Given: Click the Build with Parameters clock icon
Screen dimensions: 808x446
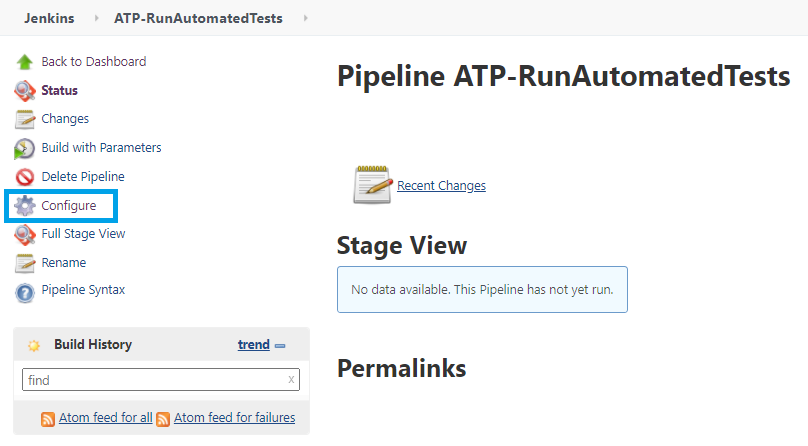Looking at the screenshot, I should pos(24,148).
